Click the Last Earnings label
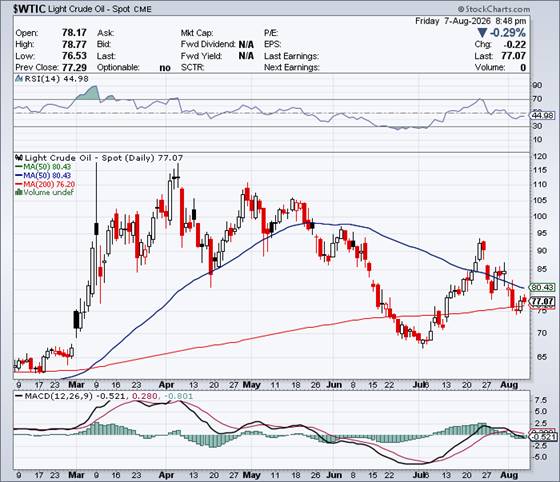560x482 pixels. coord(291,56)
